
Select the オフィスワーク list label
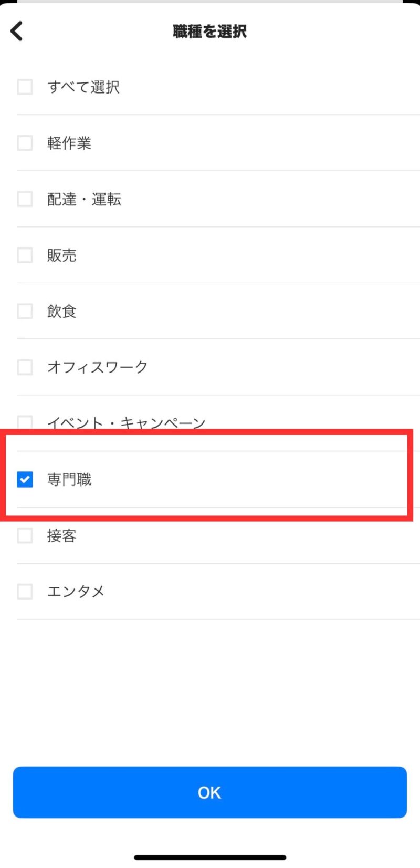click(97, 367)
